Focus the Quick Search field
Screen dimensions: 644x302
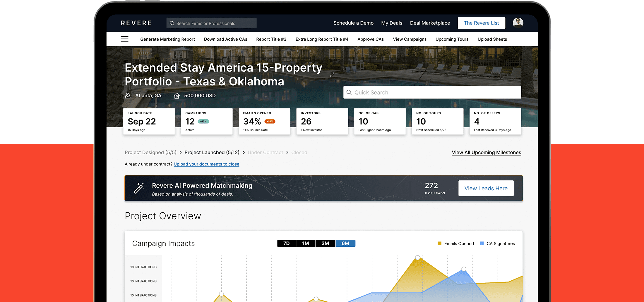[432, 92]
